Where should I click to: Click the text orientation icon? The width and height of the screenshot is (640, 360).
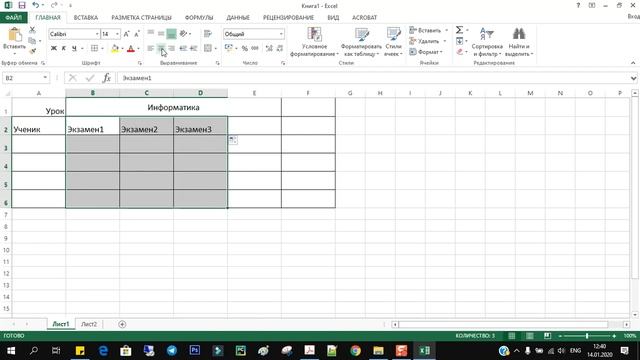[x=183, y=33]
